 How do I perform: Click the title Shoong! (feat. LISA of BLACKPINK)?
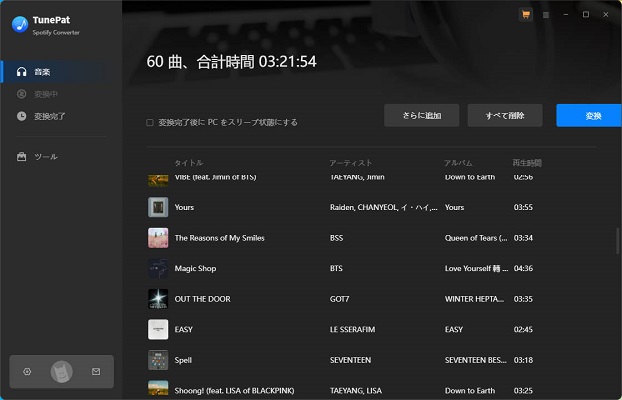click(x=234, y=391)
